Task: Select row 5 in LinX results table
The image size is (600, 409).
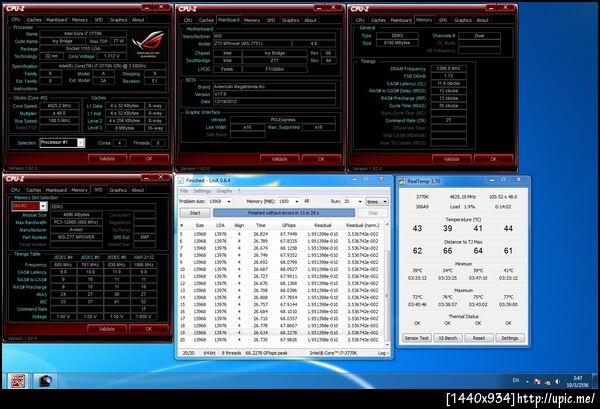Action: [281, 234]
